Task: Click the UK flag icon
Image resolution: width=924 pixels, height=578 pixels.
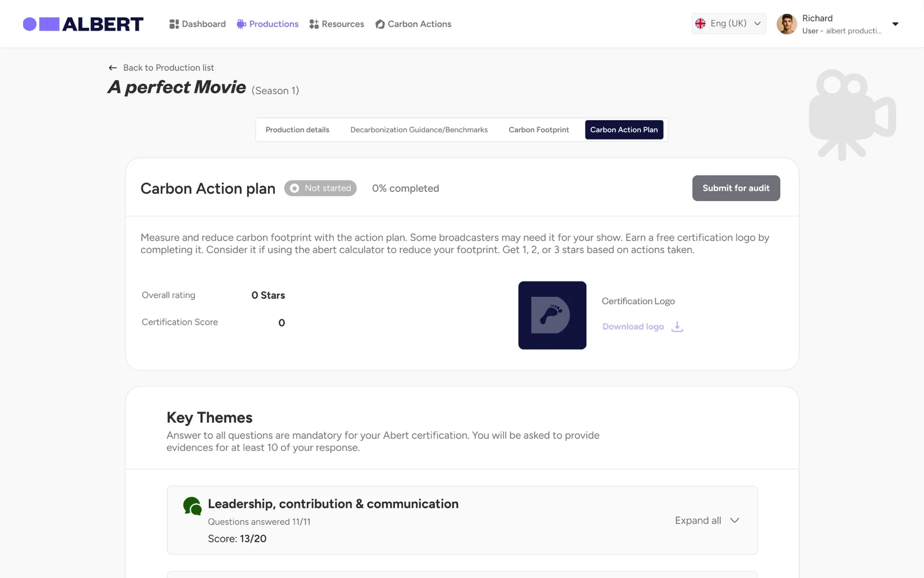Action: 701,24
